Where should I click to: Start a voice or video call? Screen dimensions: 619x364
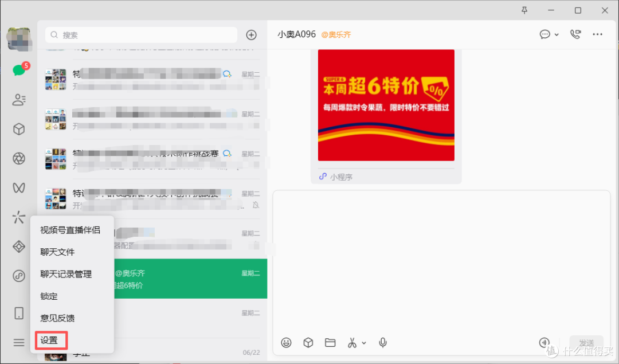point(575,34)
